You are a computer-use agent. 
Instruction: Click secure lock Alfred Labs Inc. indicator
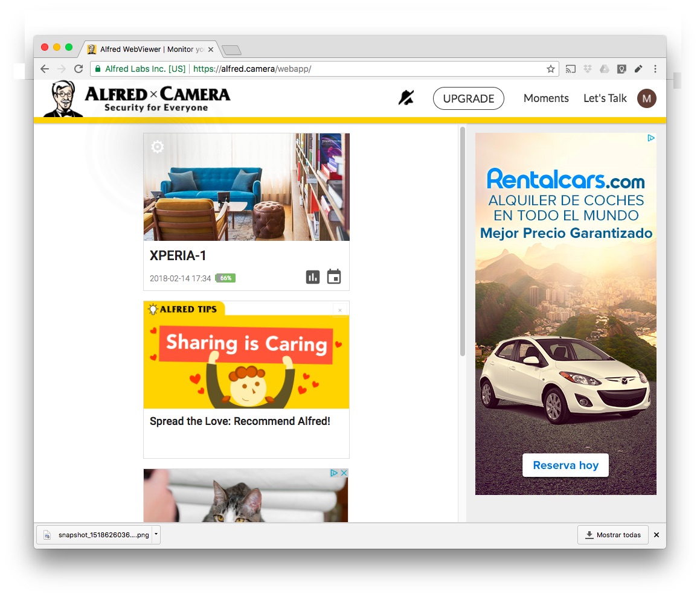pos(140,69)
